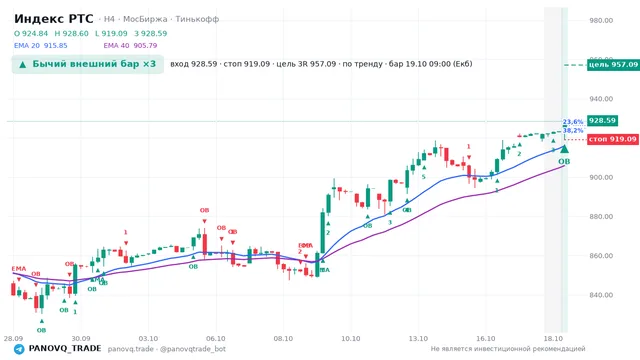Click the 18.10 date on time axis
Image resolution: width=640 pixels, height=360 pixels.
(x=553, y=339)
